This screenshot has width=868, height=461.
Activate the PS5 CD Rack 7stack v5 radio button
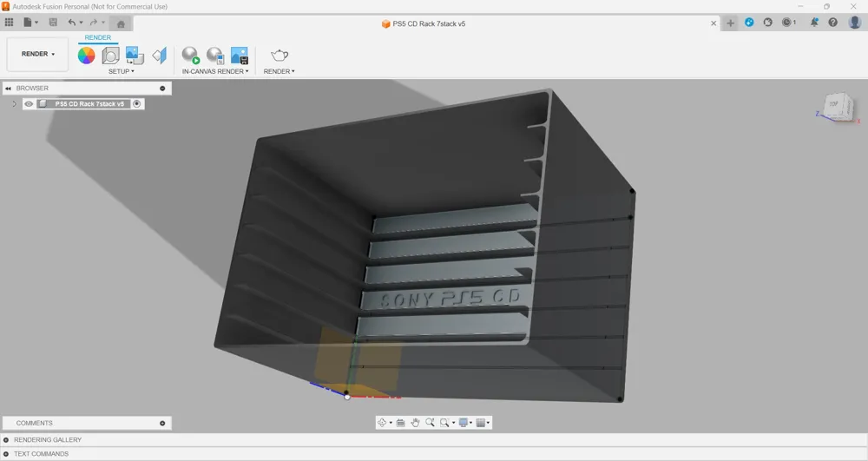pyautogui.click(x=137, y=104)
